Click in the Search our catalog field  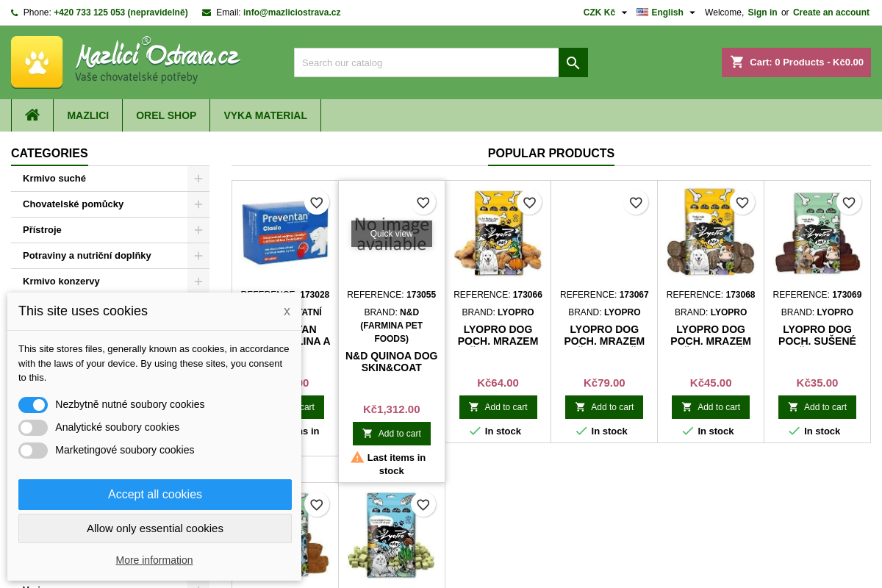(426, 62)
